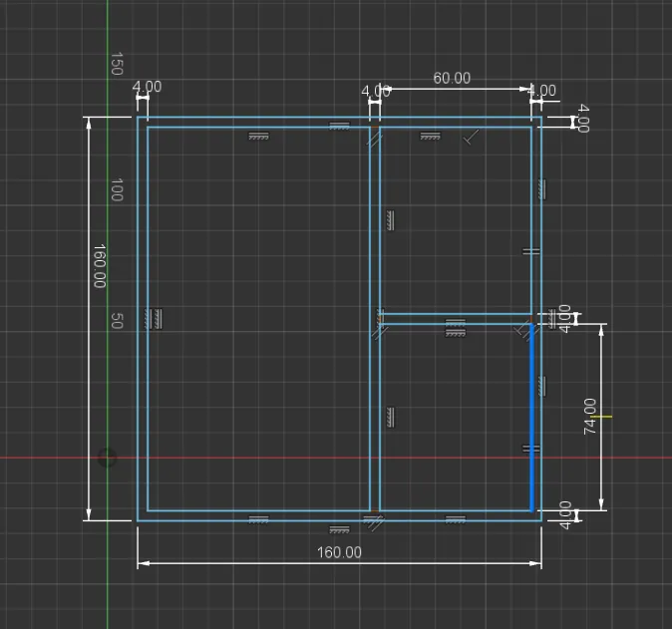Click the constraint glyph just below the outer bottom edge
This screenshot has height=629, width=672.
tap(339, 530)
